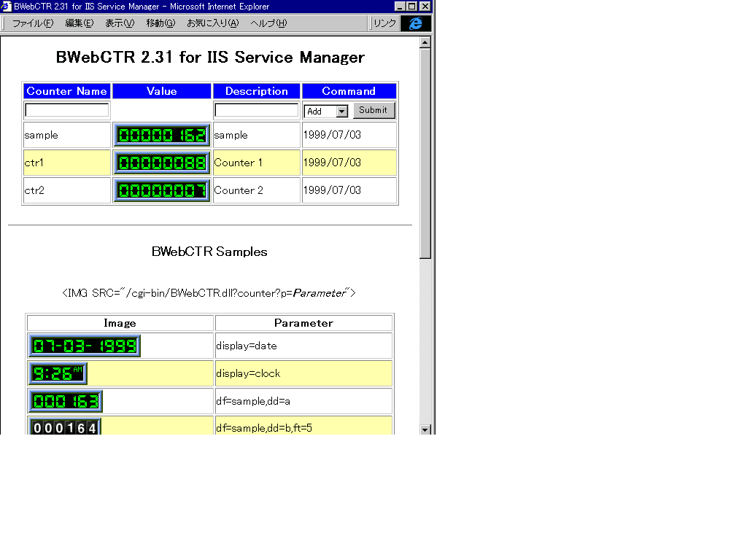The height and width of the screenshot is (560, 747).
Task: Click the Counter Name column header
Action: tap(66, 91)
